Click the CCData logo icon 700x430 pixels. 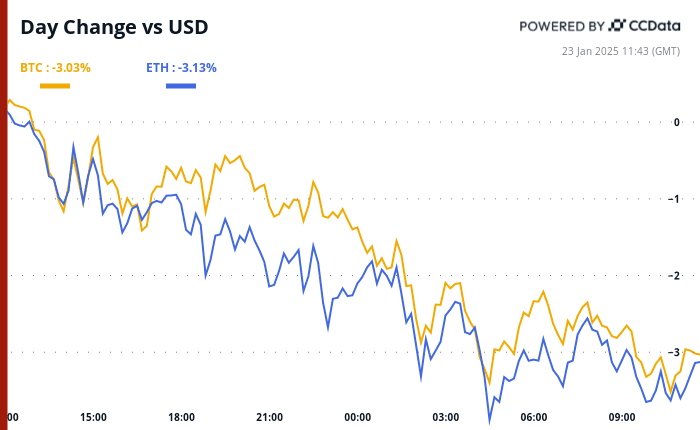(619, 25)
